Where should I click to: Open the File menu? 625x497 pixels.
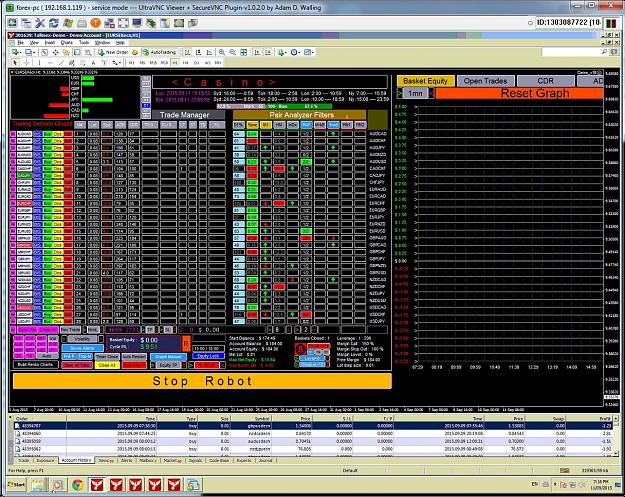[21, 42]
